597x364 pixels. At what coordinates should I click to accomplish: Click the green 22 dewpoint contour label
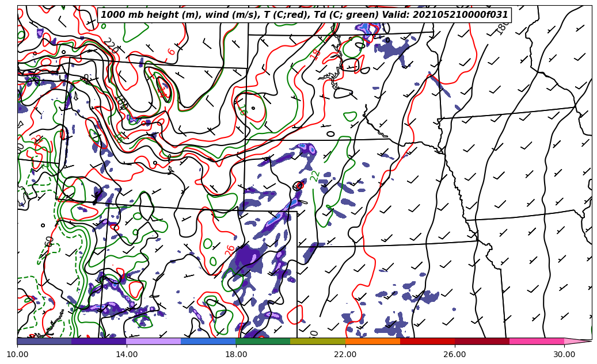(x=315, y=175)
